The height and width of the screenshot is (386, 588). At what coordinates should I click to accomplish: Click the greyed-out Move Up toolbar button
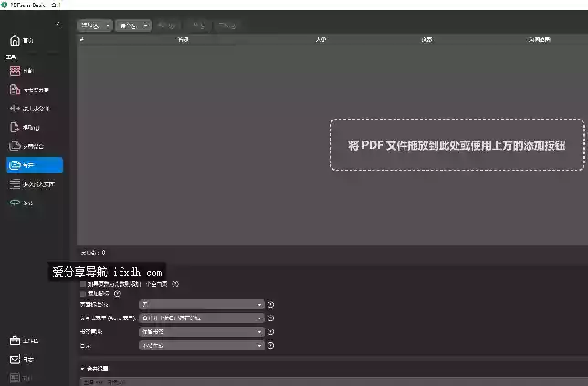(167, 26)
